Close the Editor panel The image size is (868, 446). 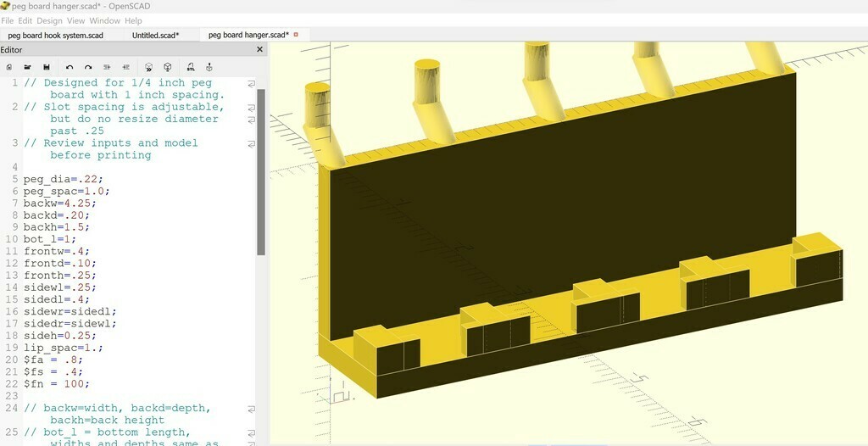click(260, 50)
